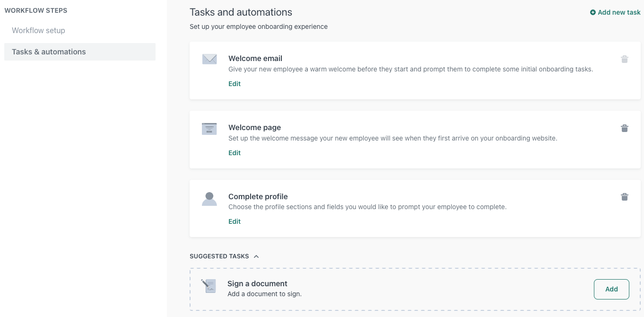644x317 pixels.
Task: Click the Welcome email envelope icon
Action: click(209, 59)
